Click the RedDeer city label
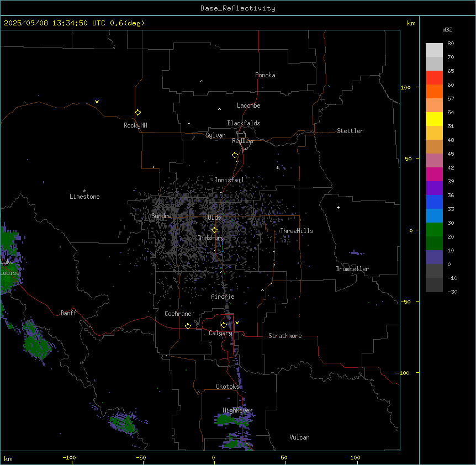This screenshot has width=476, height=465. click(243, 141)
